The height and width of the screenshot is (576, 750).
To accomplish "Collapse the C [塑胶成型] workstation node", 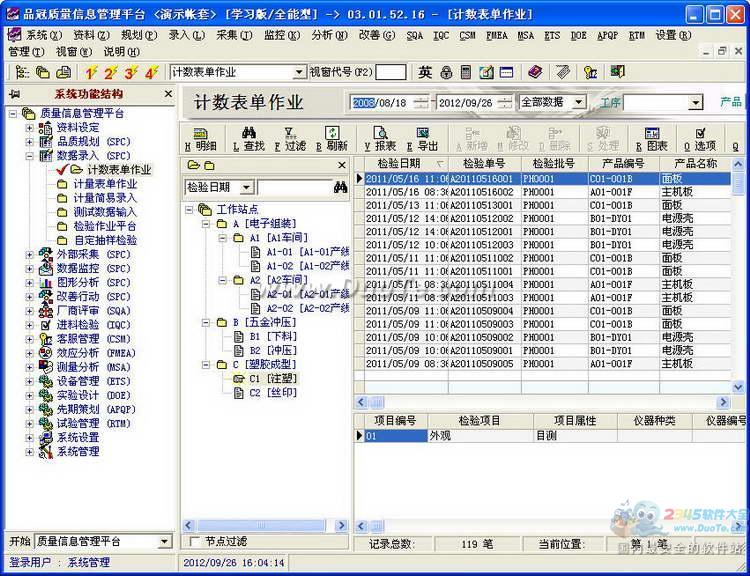I will click(x=206, y=365).
